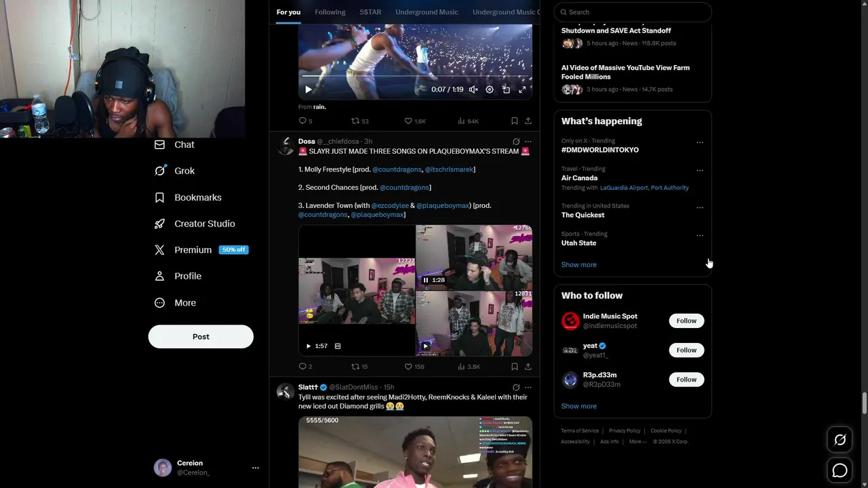The height and width of the screenshot is (488, 868).
Task: Switch to the For you tab
Action: tap(288, 12)
